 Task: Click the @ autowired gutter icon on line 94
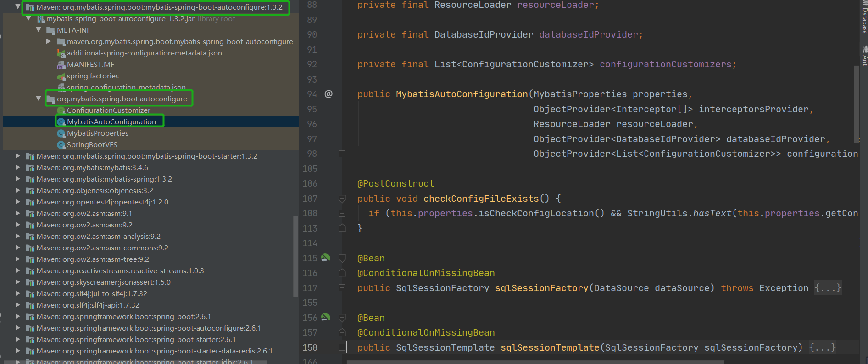[x=328, y=94]
